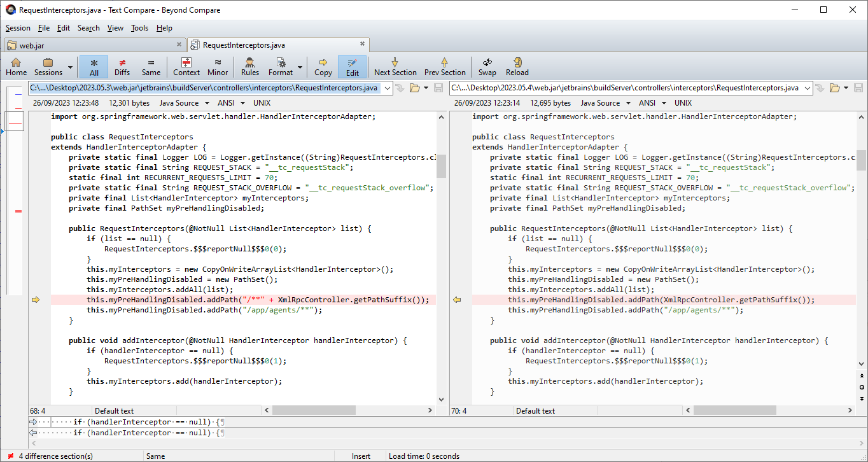Browse for a right-side file with folder icon
This screenshot has width=868, height=462.
pos(834,88)
